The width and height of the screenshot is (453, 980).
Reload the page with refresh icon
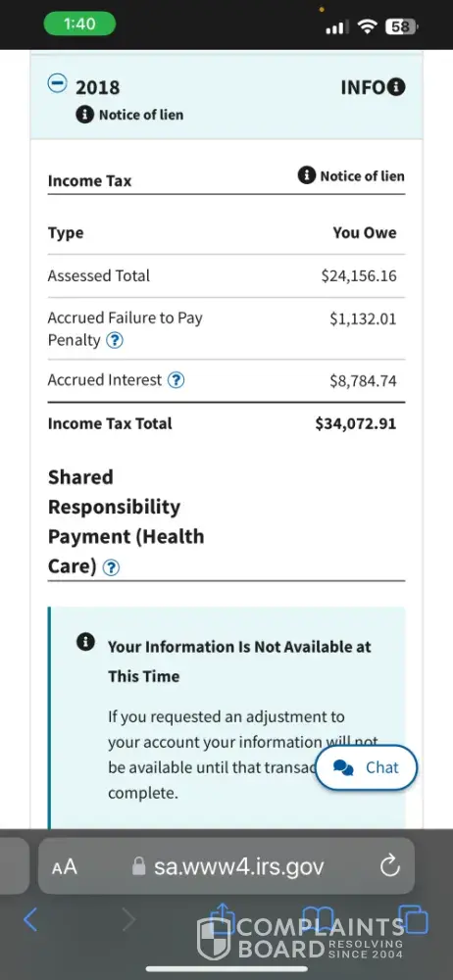tap(390, 866)
